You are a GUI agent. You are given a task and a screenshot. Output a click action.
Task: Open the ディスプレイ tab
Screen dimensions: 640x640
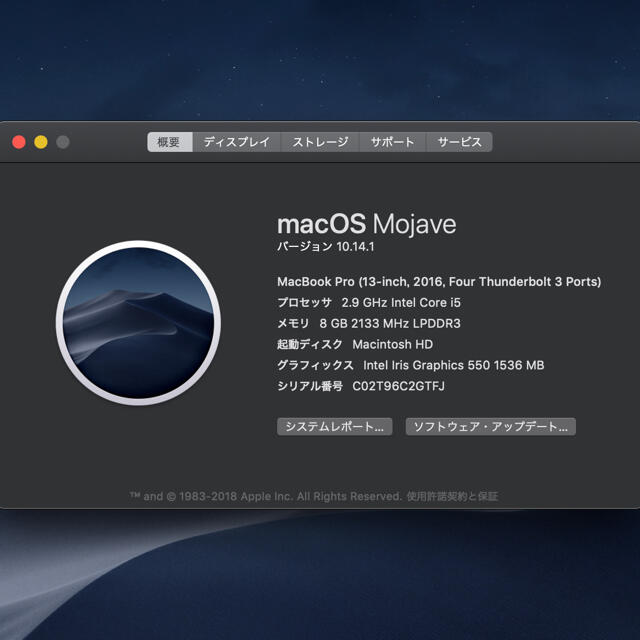point(236,142)
